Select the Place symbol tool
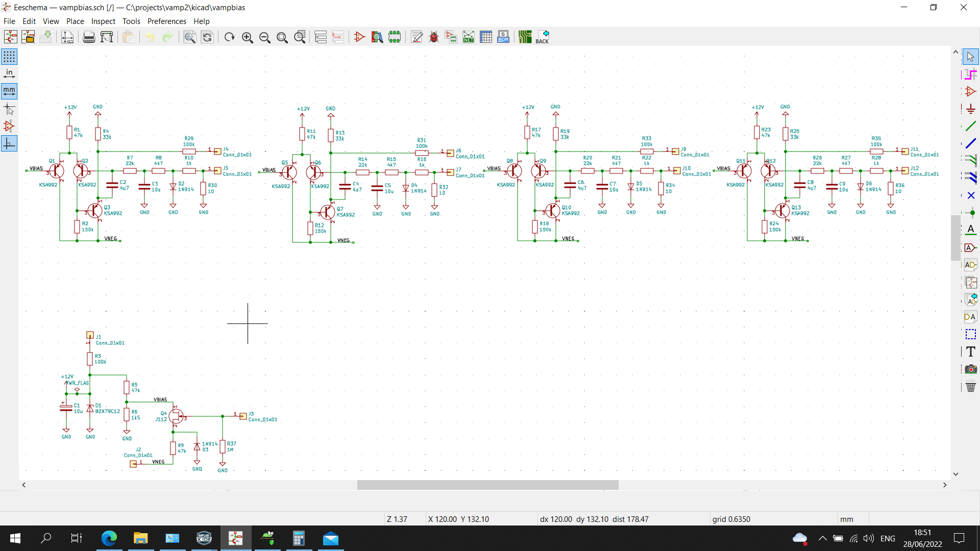Image resolution: width=980 pixels, height=551 pixels. coord(970,92)
